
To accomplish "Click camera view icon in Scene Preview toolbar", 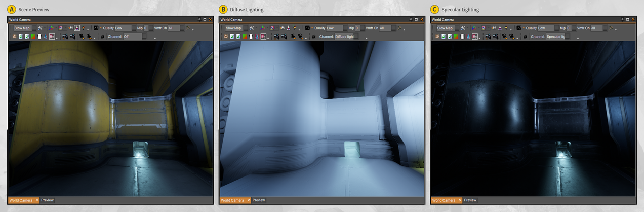I will pos(70,28).
